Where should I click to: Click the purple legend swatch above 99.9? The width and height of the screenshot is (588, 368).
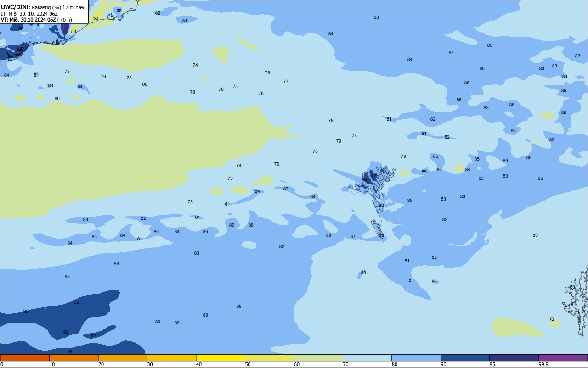click(x=563, y=357)
